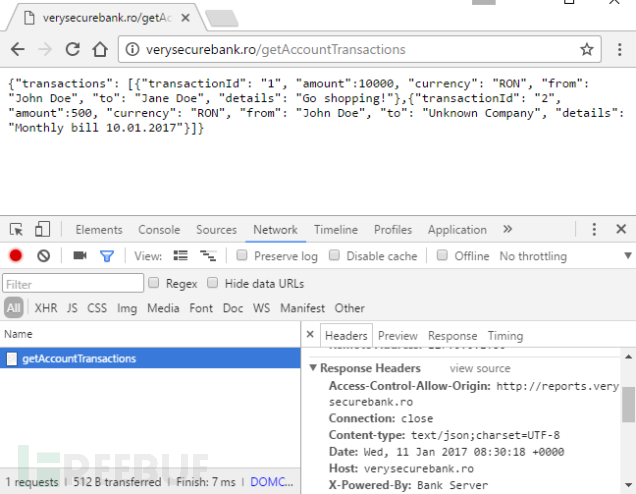View site information icon in address bar

[132, 49]
